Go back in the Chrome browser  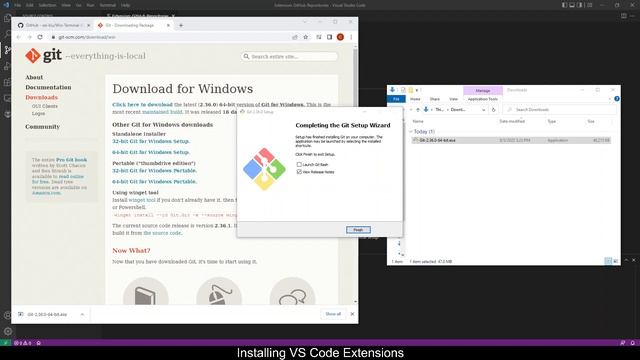coord(19,37)
